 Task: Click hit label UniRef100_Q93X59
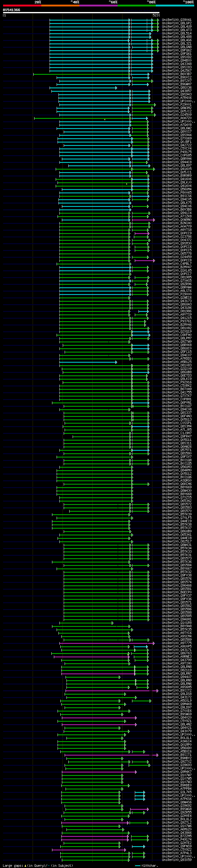pos(177,860)
